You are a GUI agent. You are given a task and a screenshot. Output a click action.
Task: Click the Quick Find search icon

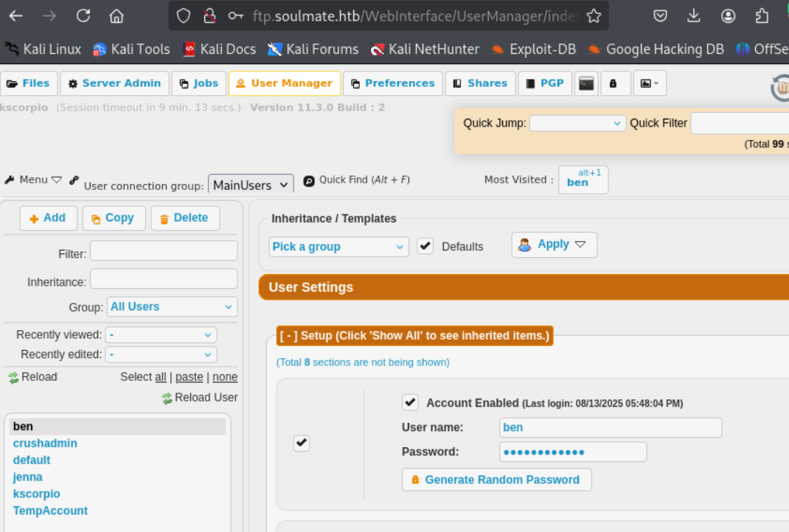click(x=310, y=180)
